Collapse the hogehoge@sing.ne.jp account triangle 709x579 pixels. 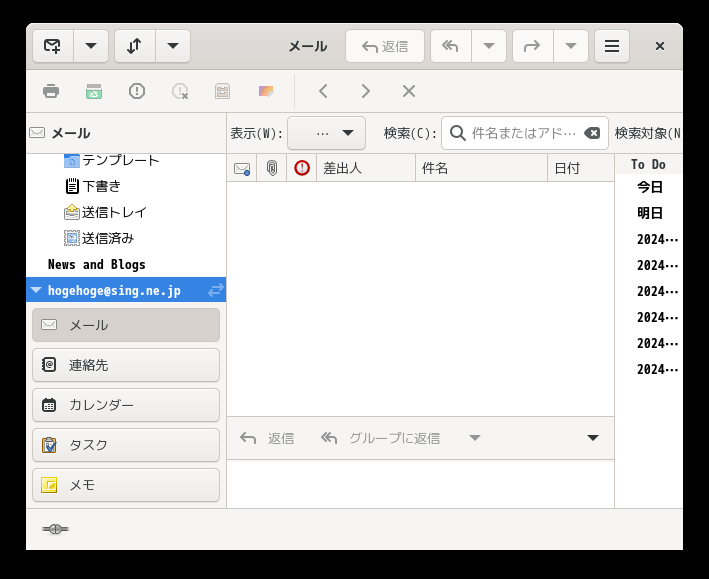click(x=36, y=290)
